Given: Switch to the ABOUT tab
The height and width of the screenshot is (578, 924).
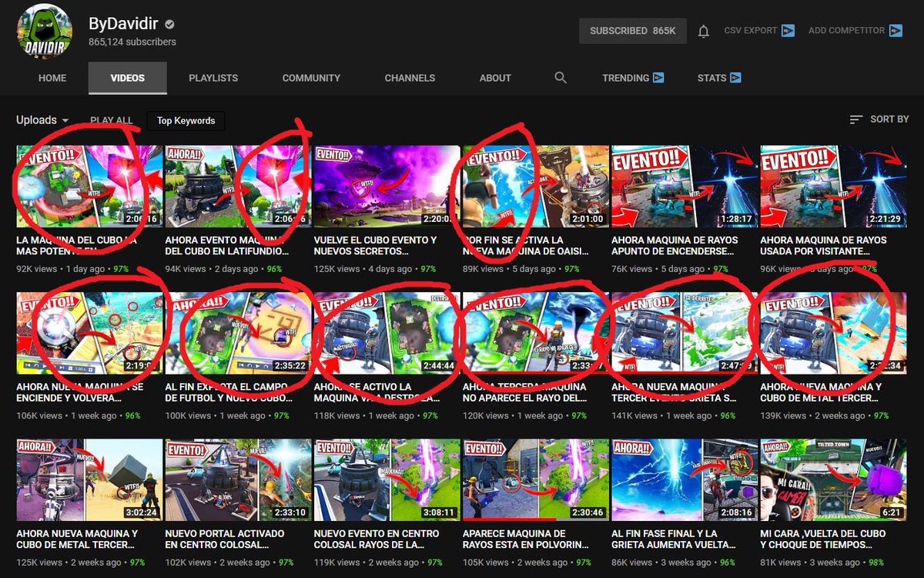Looking at the screenshot, I should [495, 78].
